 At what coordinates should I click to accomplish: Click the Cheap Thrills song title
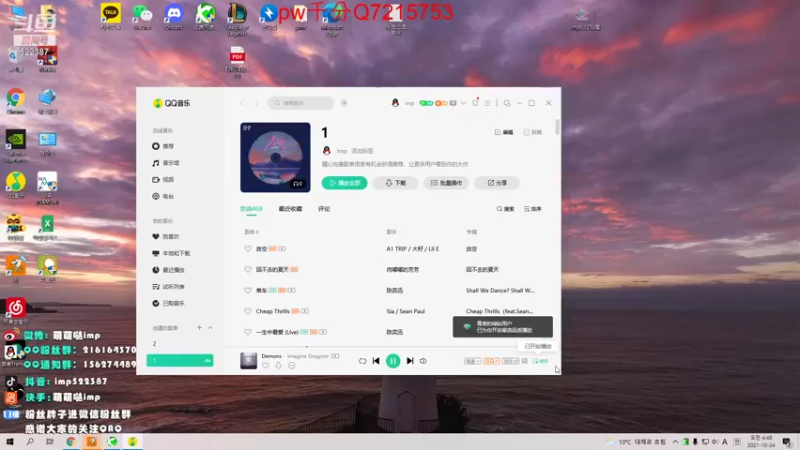click(272, 311)
